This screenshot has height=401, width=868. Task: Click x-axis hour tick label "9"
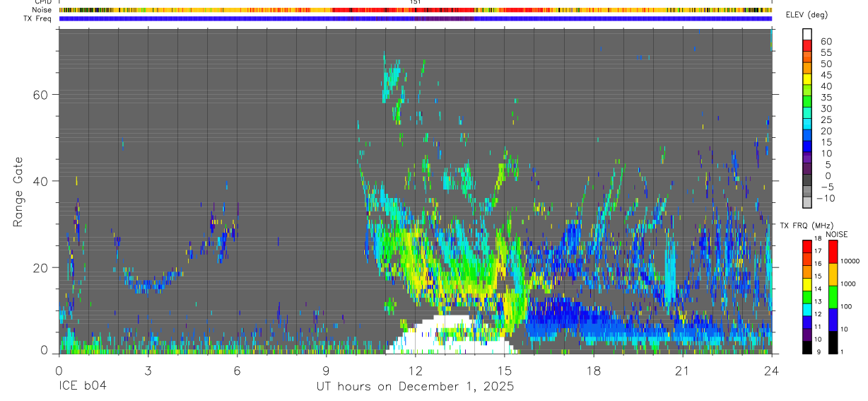click(x=326, y=371)
